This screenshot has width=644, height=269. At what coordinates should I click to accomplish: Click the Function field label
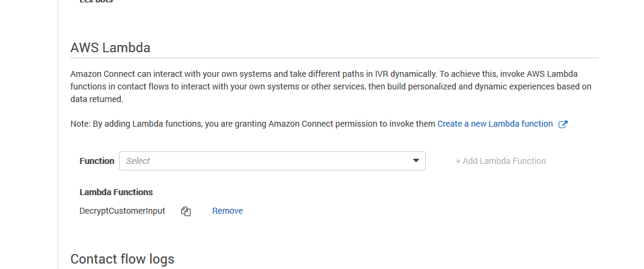(97, 161)
